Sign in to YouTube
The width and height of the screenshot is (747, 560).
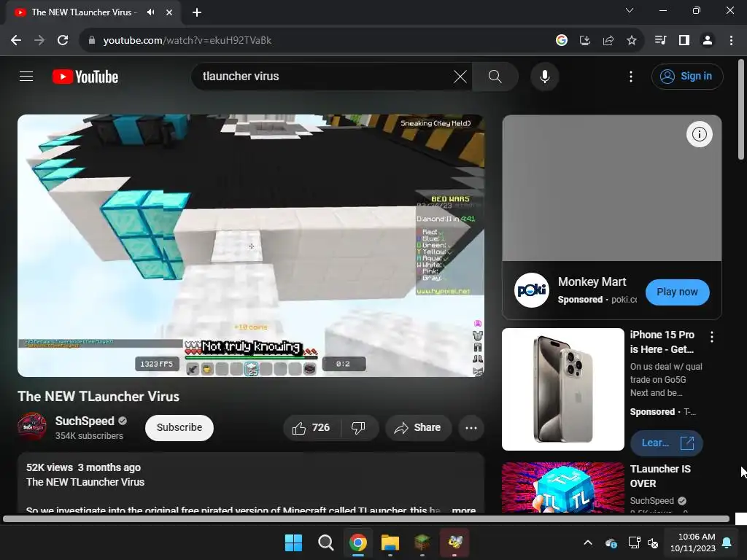pos(687,76)
